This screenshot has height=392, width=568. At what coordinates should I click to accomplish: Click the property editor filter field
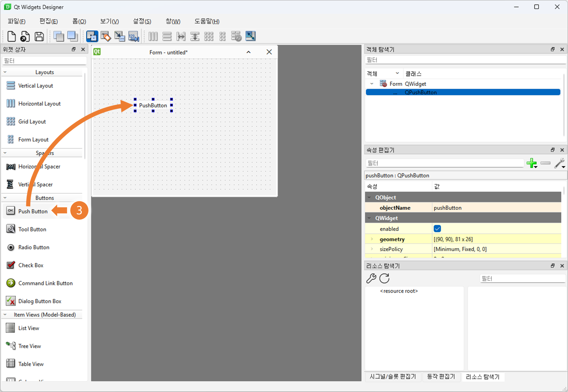[x=444, y=163]
